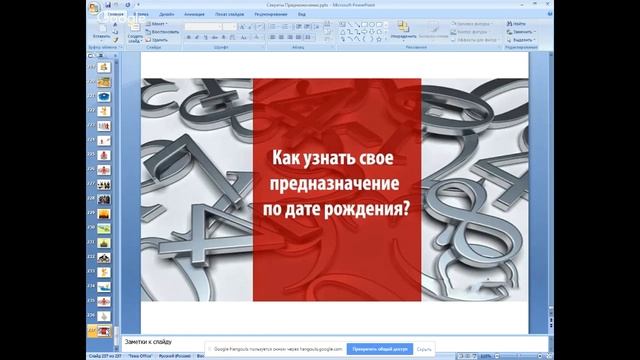Open the Макет layout dropdown
Viewport: 640px width, 360px height.
pyautogui.click(x=157, y=24)
